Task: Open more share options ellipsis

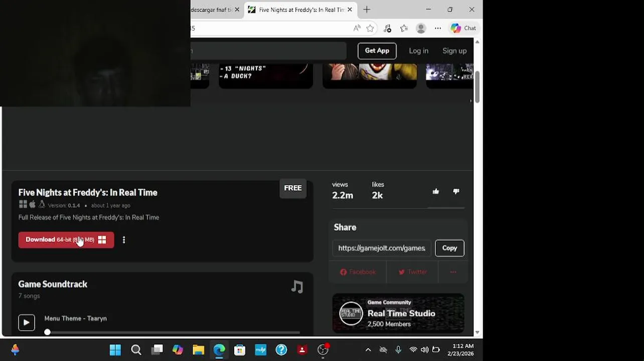Action: click(453, 272)
